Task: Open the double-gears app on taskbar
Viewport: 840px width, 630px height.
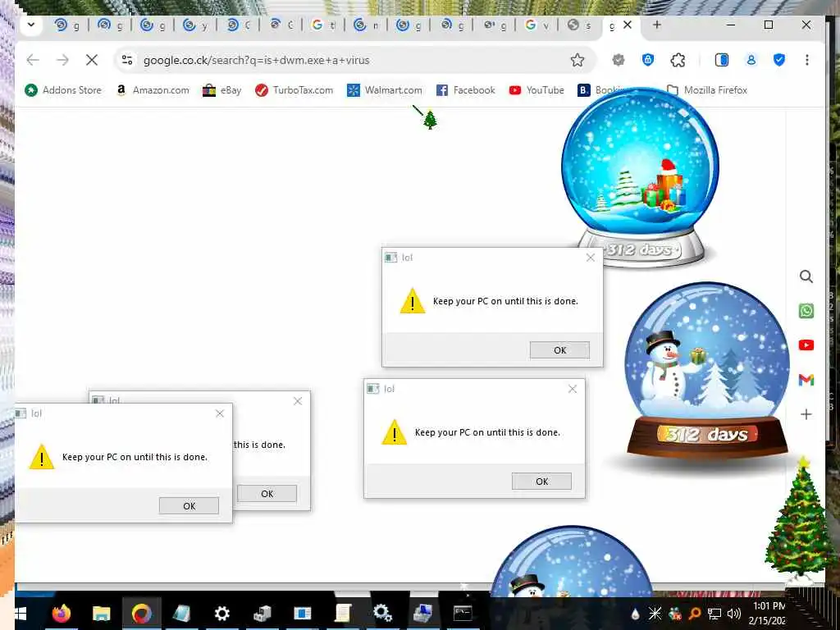Action: [x=382, y=614]
